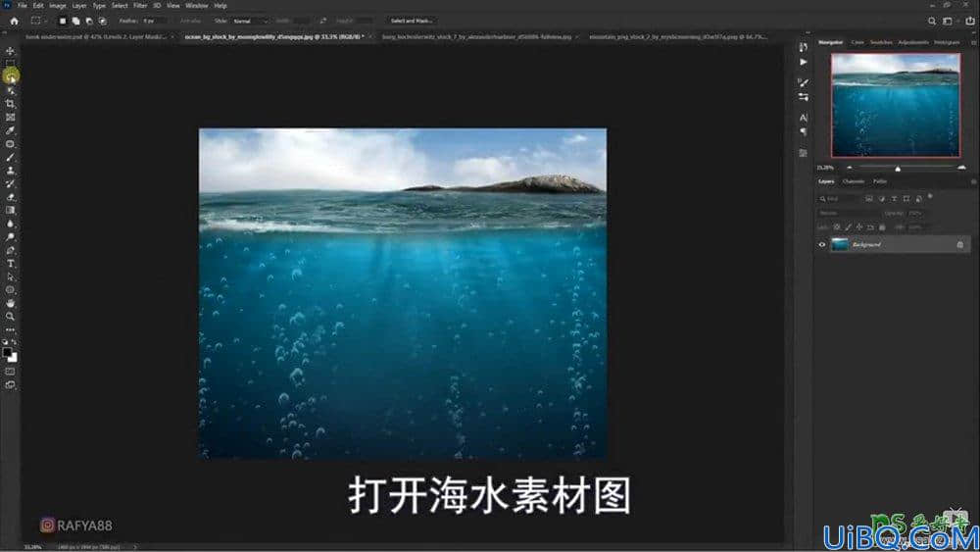The image size is (980, 552).
Task: Open the Window menu
Action: 196,6
